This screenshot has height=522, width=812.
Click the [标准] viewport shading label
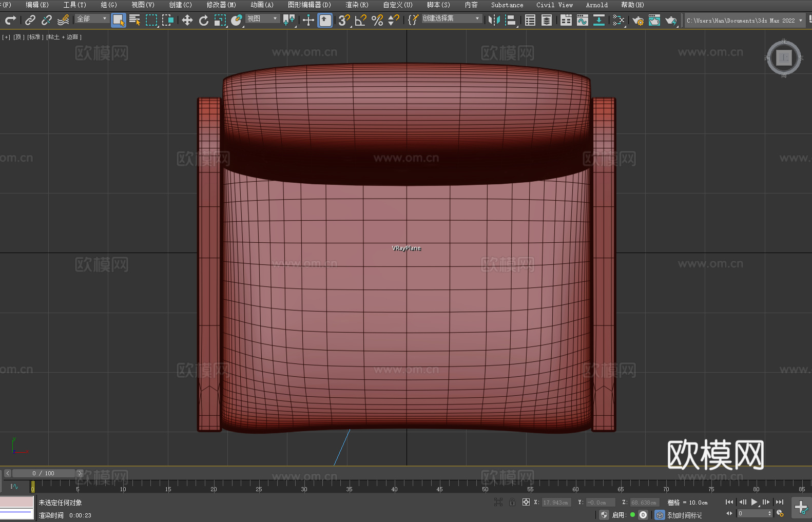pos(35,37)
